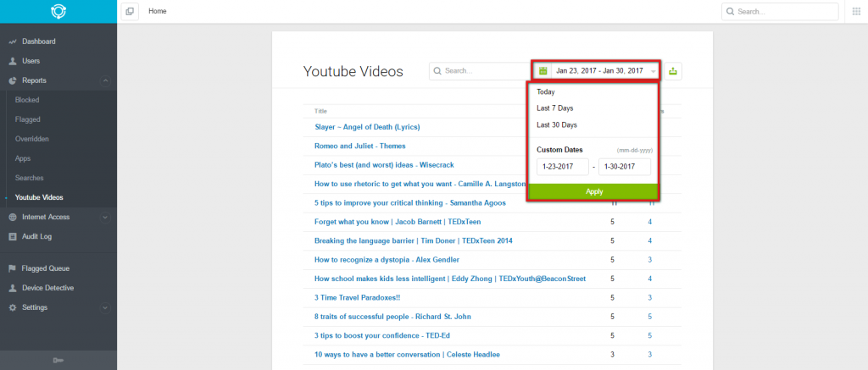Open the Overridden report

32,139
